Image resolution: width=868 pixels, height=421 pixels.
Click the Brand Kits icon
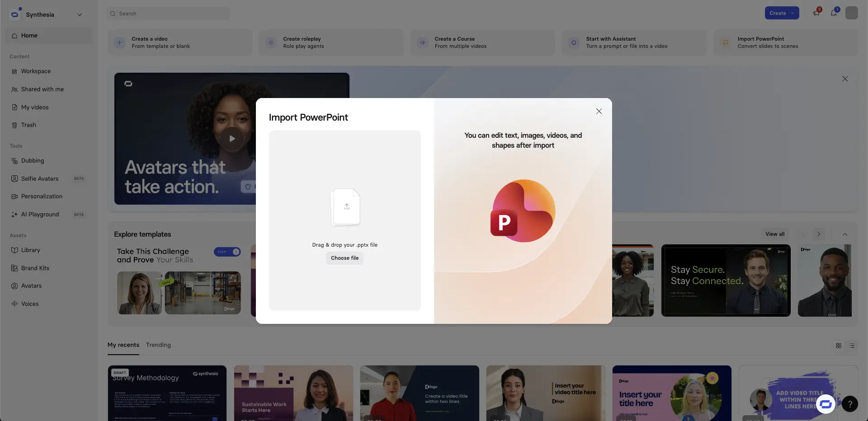click(14, 268)
